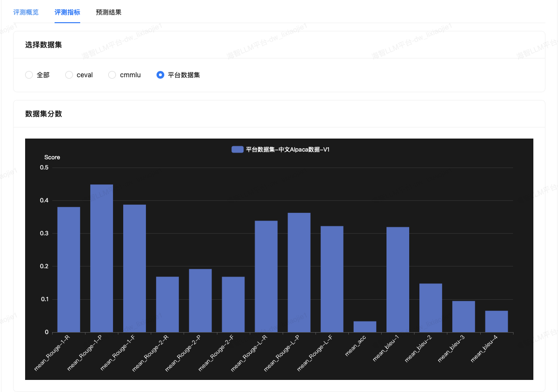This screenshot has height=392, width=558.
Task: Open the 评测指标 tab
Action: tap(67, 12)
